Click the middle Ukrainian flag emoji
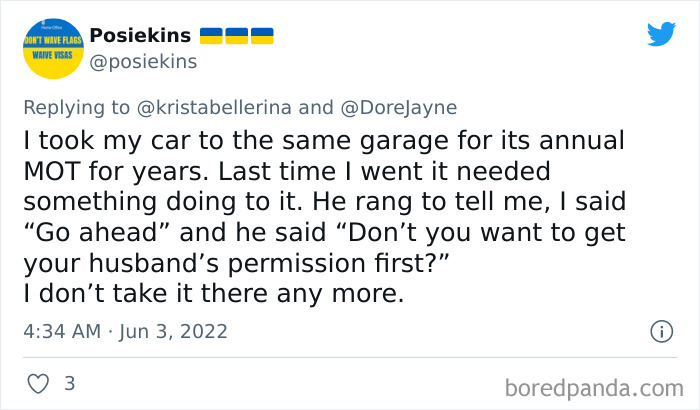The image size is (700, 410). pos(237,36)
